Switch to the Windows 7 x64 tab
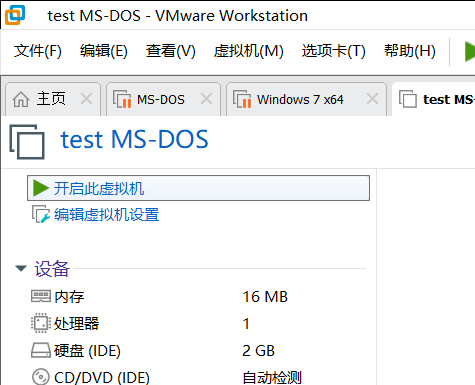 pyautogui.click(x=306, y=99)
